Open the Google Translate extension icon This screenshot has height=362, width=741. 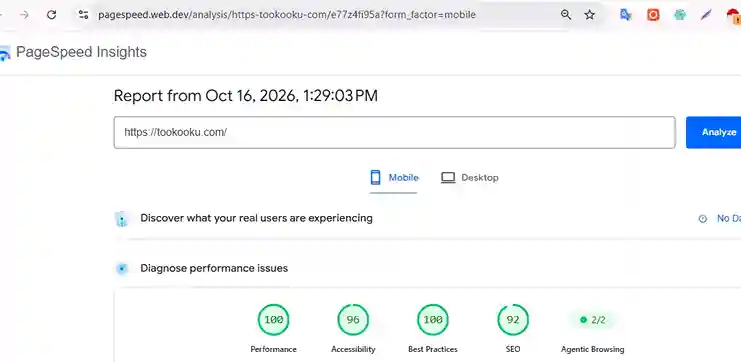point(626,15)
